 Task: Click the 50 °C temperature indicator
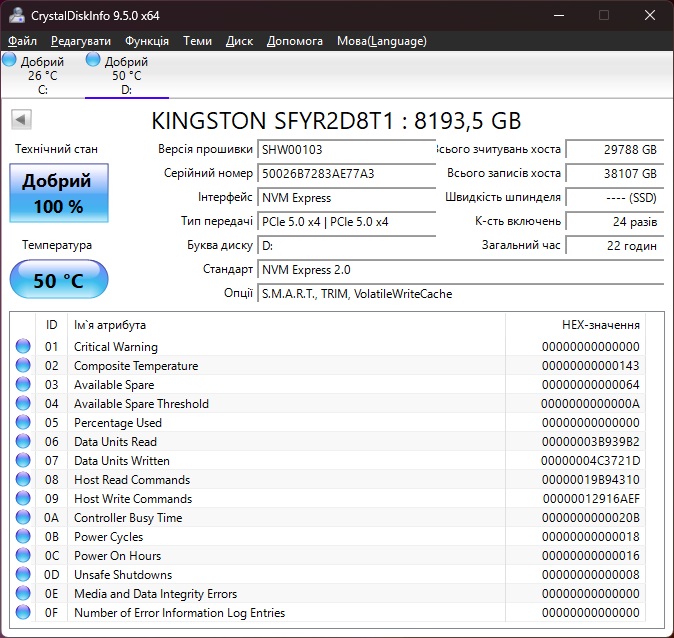click(x=59, y=280)
